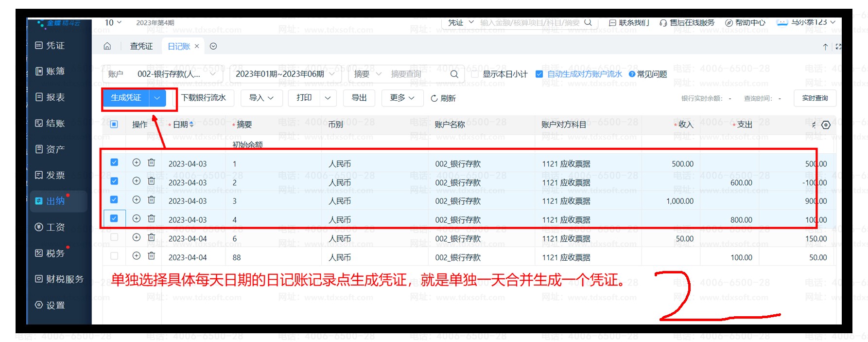The width and height of the screenshot is (868, 342).
Task: Click the add-row plus icon for 2023-04-04 row 88
Action: point(137,256)
